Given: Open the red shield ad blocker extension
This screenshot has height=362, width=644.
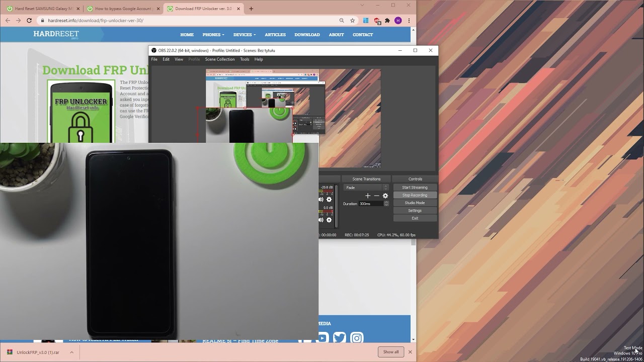Looking at the screenshot, I should click(377, 21).
